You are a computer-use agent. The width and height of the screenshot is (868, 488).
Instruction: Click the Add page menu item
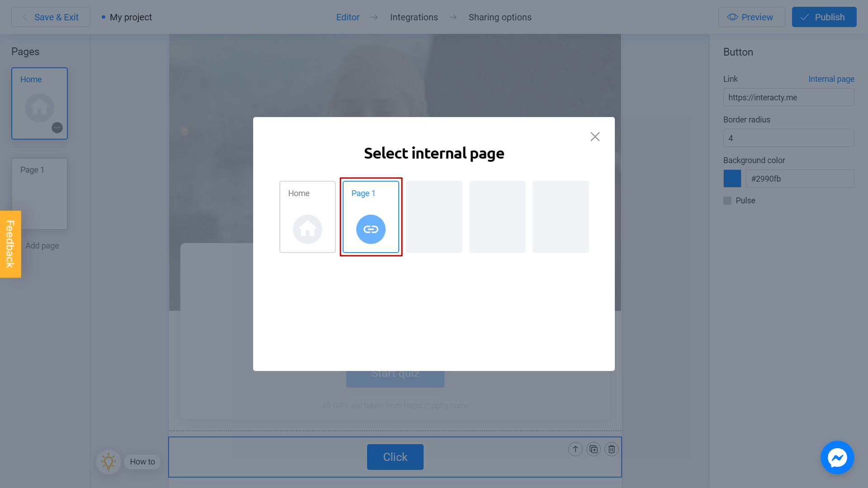(x=42, y=245)
